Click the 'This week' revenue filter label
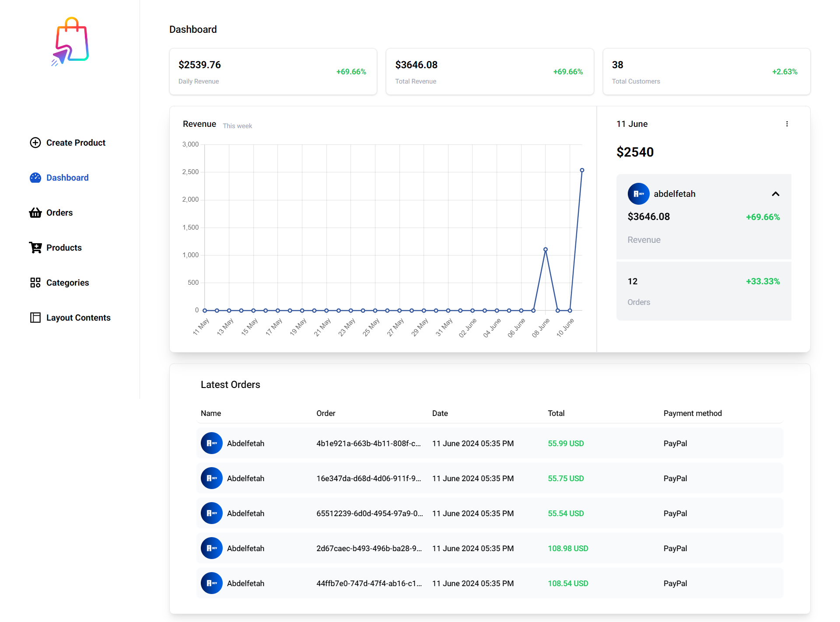Screen dimensions: 840x622 [x=237, y=126]
